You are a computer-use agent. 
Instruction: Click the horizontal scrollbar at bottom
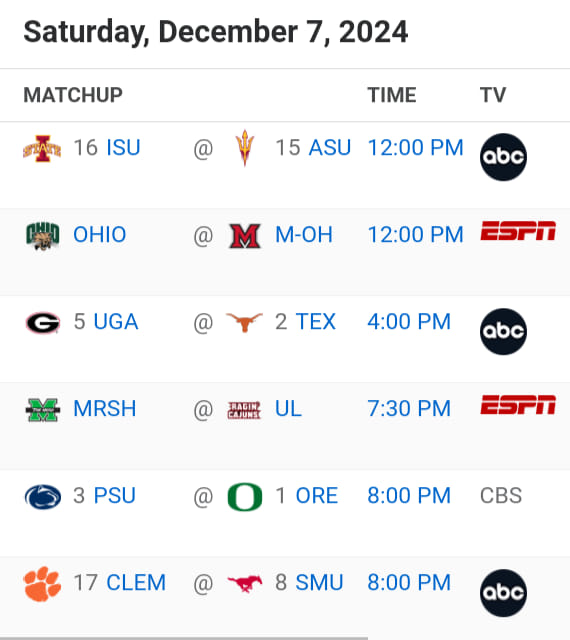(x=184, y=638)
